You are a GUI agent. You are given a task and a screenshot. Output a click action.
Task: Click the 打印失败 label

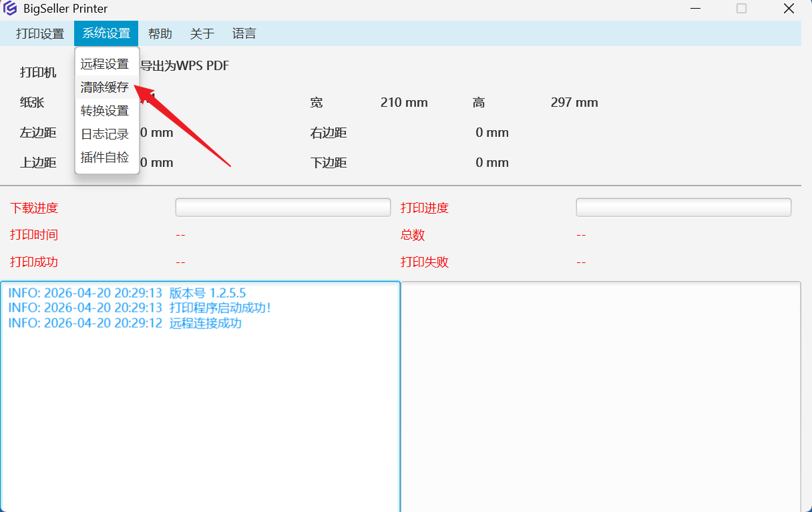point(425,262)
